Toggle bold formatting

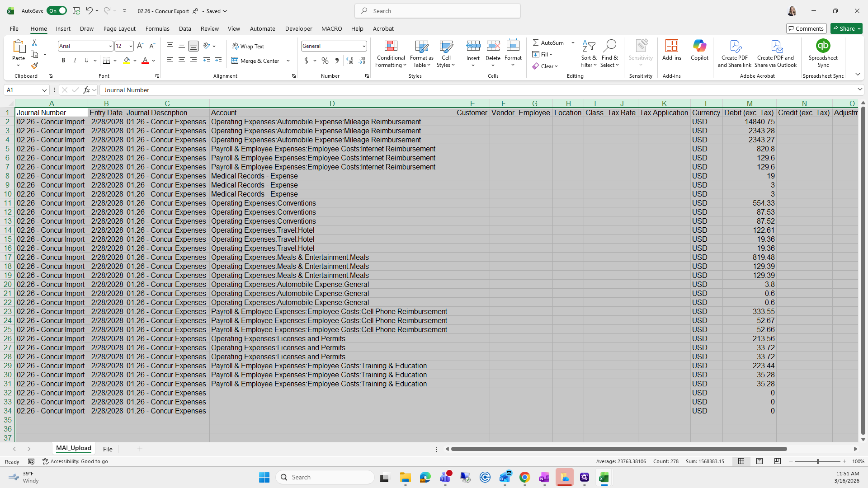coord(63,61)
